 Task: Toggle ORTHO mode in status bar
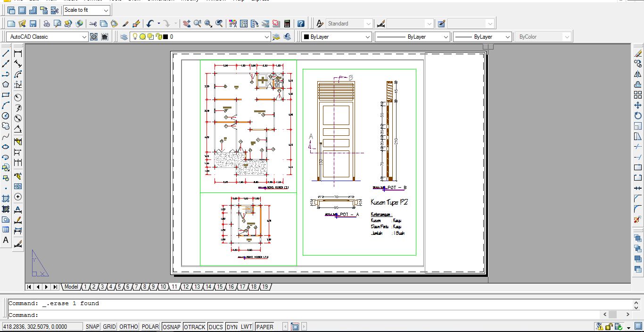pos(129,326)
